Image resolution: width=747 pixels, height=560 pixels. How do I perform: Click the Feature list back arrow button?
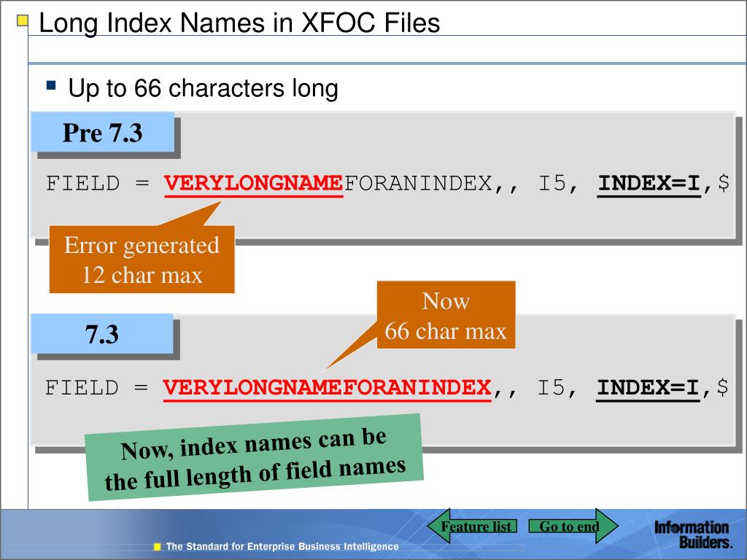pyautogui.click(x=473, y=526)
